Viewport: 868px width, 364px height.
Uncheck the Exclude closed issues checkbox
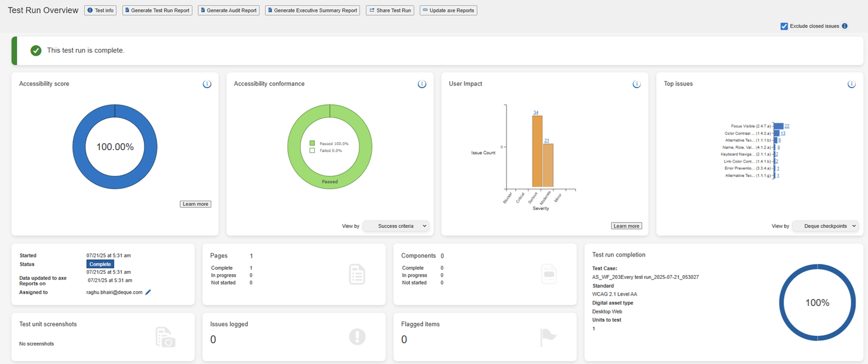coord(784,26)
